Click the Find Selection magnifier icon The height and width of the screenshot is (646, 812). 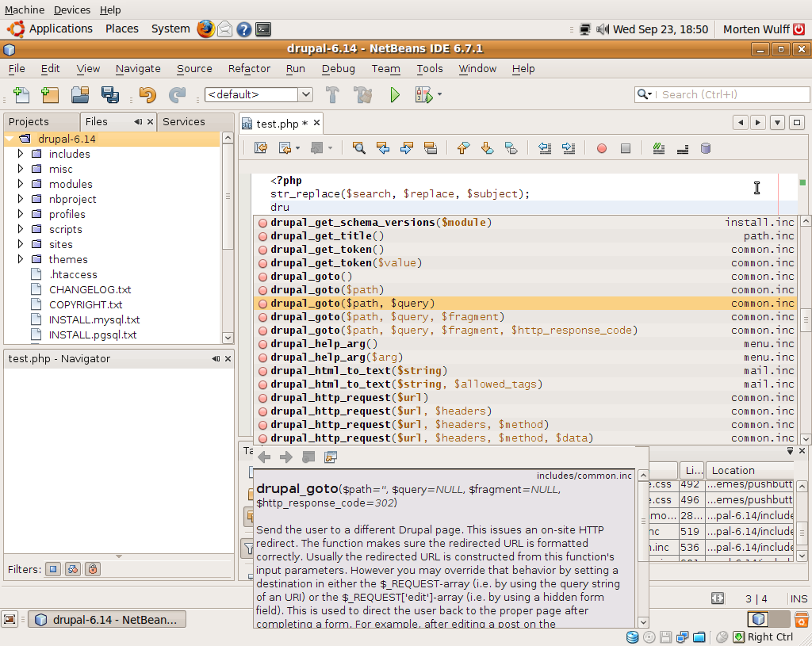pos(358,148)
